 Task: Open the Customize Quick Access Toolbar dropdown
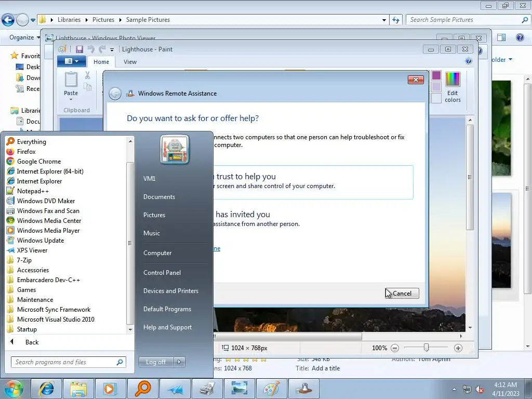pos(112,49)
